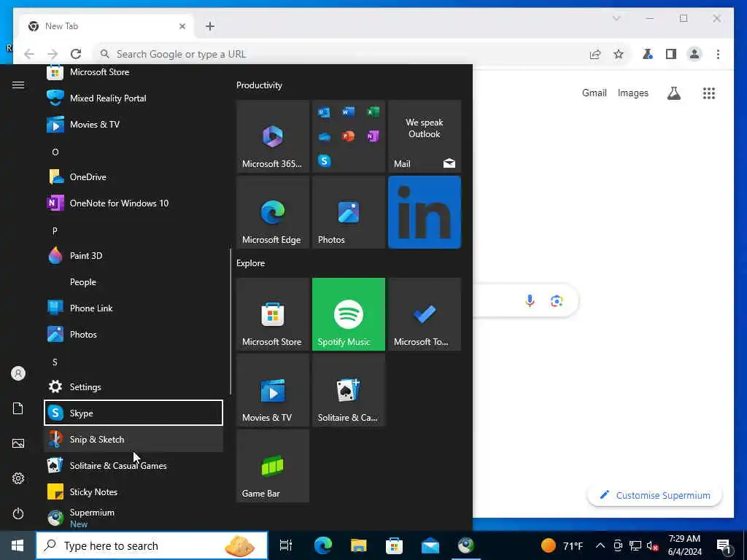Open Microsoft Store in app list

(x=133, y=72)
